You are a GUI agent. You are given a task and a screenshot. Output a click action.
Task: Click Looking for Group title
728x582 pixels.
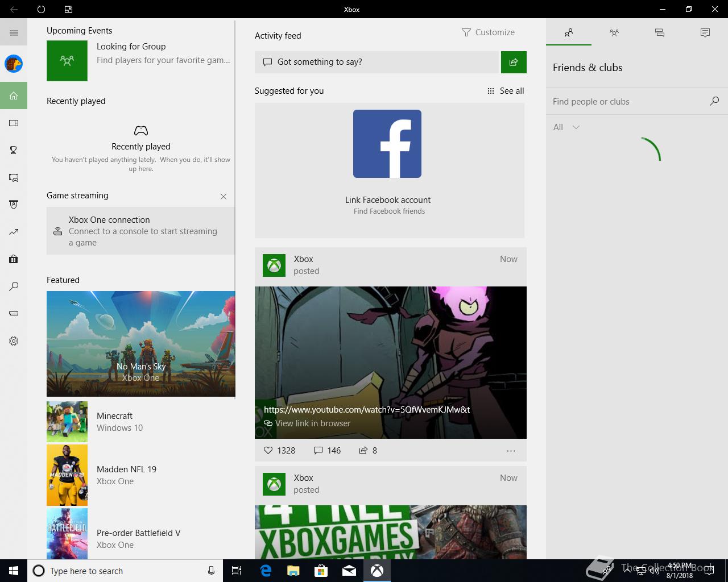(131, 47)
